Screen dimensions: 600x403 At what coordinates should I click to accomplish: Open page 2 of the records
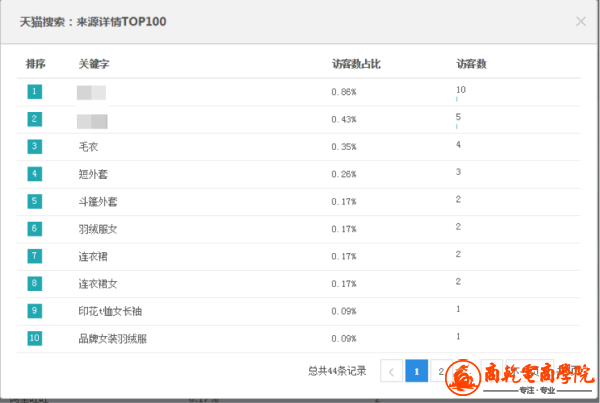click(441, 371)
